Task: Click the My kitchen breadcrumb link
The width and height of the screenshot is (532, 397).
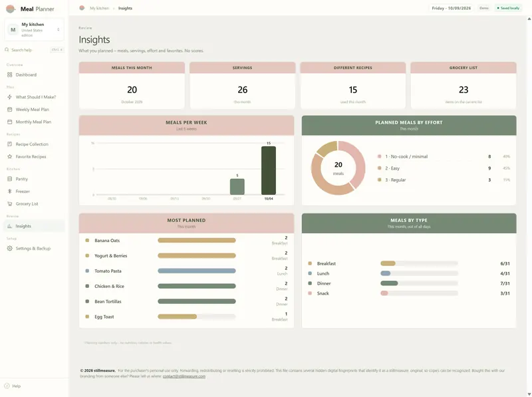Action: click(x=99, y=8)
